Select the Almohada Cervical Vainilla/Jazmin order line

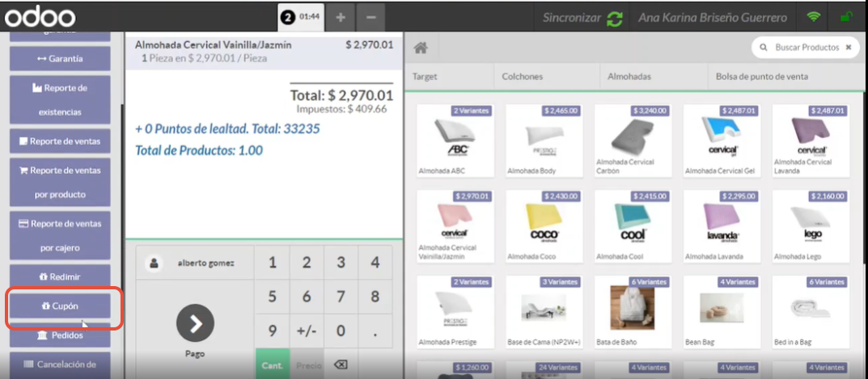point(264,51)
